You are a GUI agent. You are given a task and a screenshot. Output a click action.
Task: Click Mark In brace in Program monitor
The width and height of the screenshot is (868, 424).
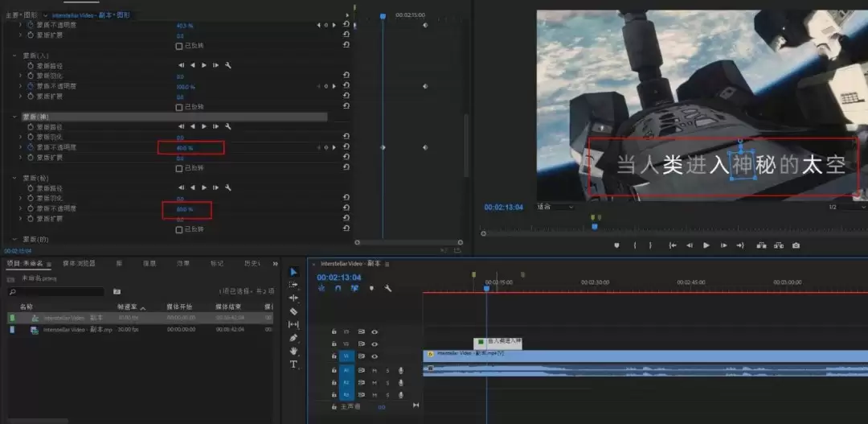(x=634, y=245)
